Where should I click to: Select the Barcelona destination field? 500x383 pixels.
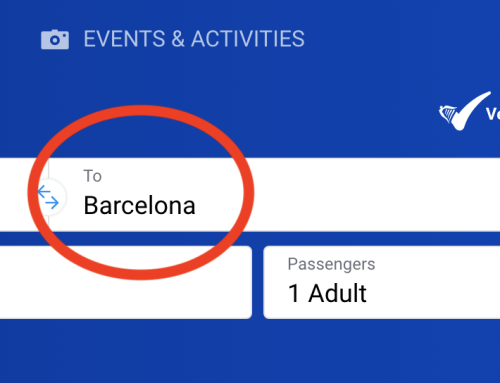pyautogui.click(x=274, y=194)
